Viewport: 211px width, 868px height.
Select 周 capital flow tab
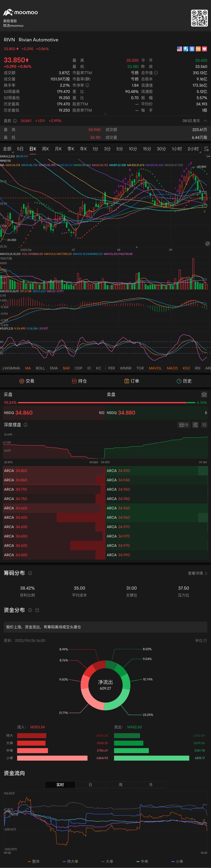[x=121, y=785]
